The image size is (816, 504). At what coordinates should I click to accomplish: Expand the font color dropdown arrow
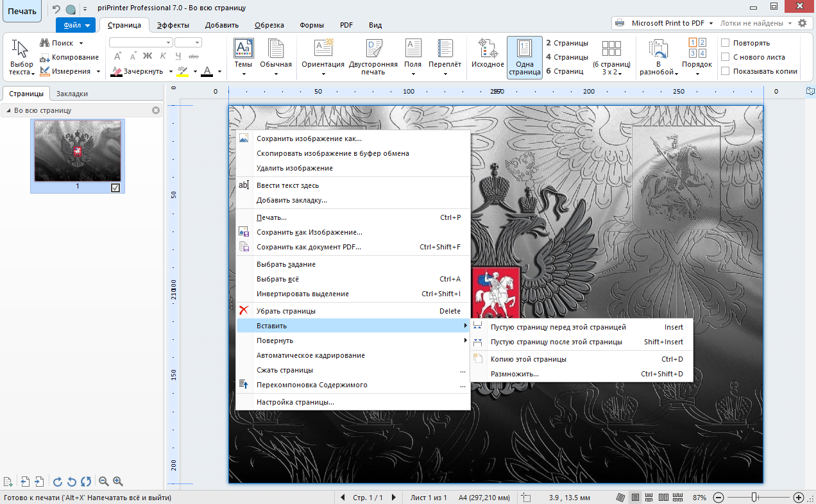pyautogui.click(x=219, y=71)
